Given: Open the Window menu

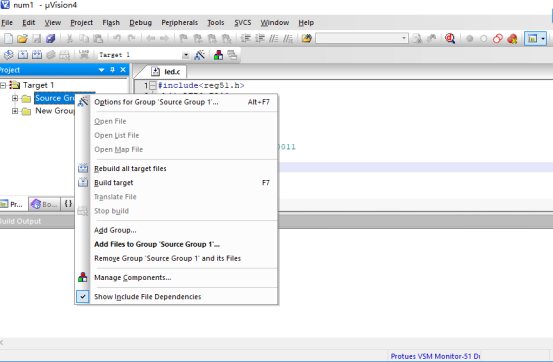Looking at the screenshot, I should (x=275, y=23).
